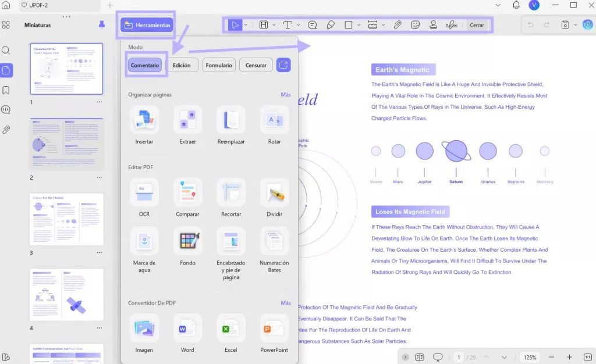The width and height of the screenshot is (596, 364).
Task: Open the Comparar tool
Action: tap(187, 192)
